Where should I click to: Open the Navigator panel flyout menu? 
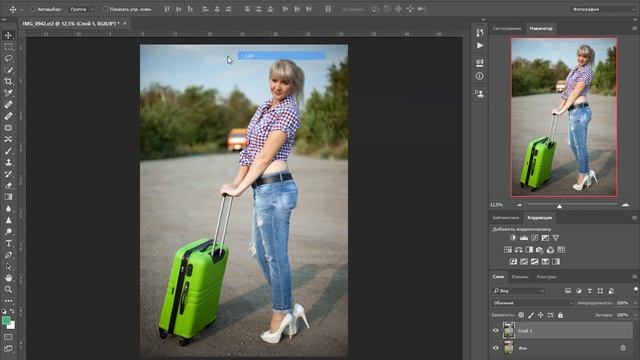[634, 28]
